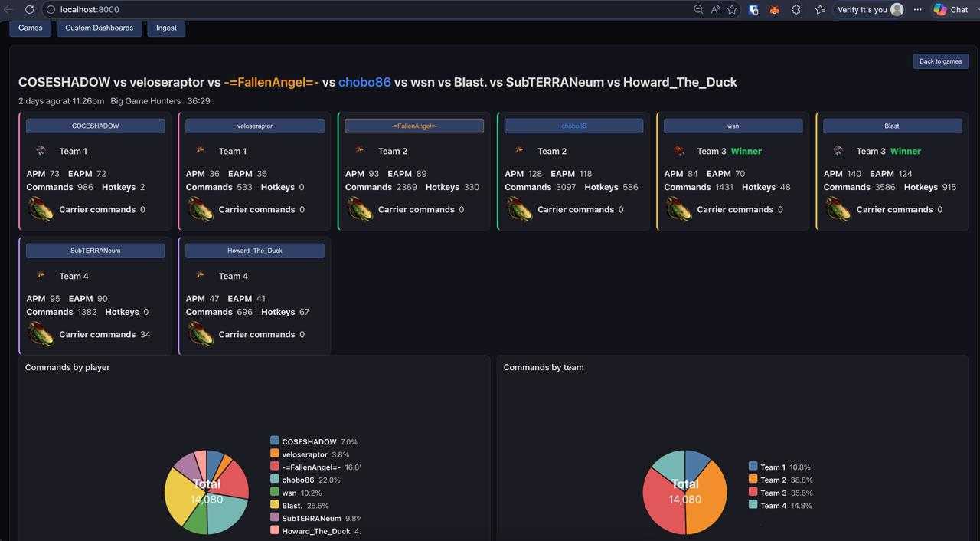The image size is (980, 541).
Task: Click the Big Game Hunters map name
Action: tap(145, 101)
